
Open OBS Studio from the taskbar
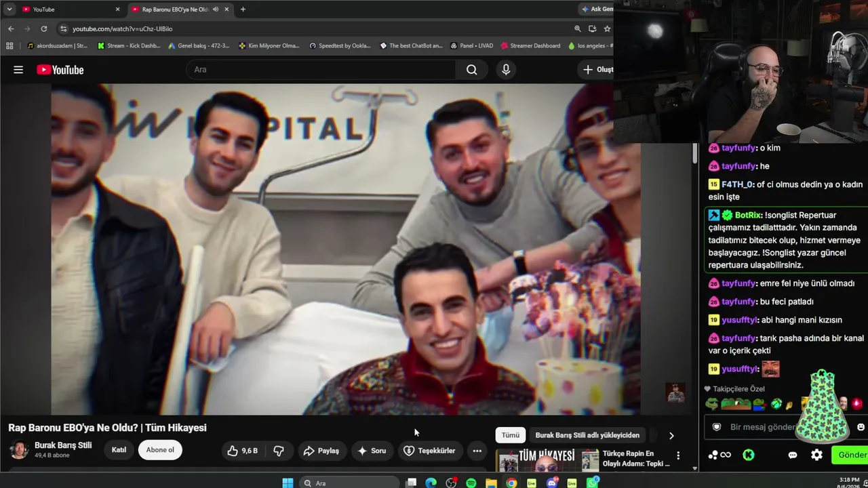point(451,483)
